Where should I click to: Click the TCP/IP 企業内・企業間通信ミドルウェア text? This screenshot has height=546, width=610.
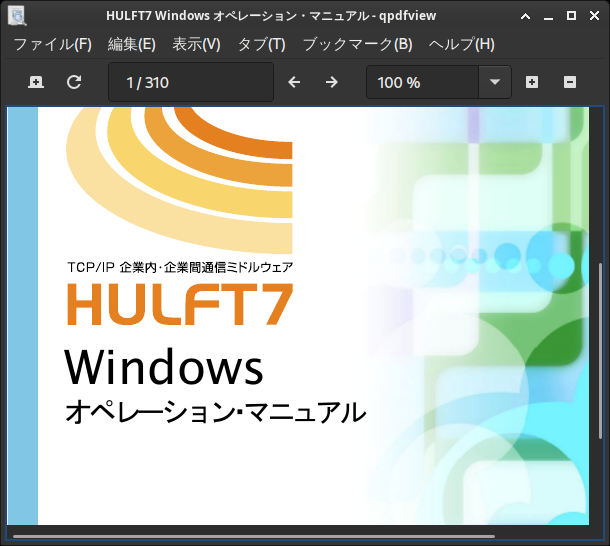pyautogui.click(x=180, y=267)
